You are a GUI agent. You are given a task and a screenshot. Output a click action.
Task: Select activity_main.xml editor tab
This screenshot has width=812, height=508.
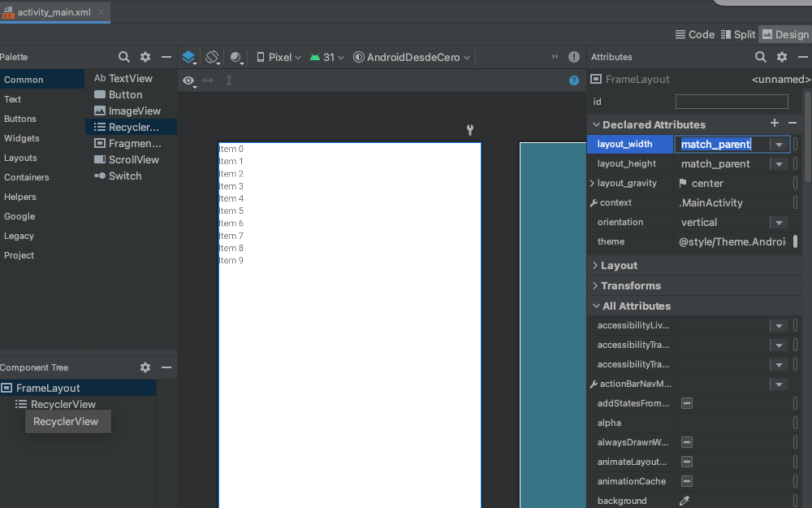(54, 12)
